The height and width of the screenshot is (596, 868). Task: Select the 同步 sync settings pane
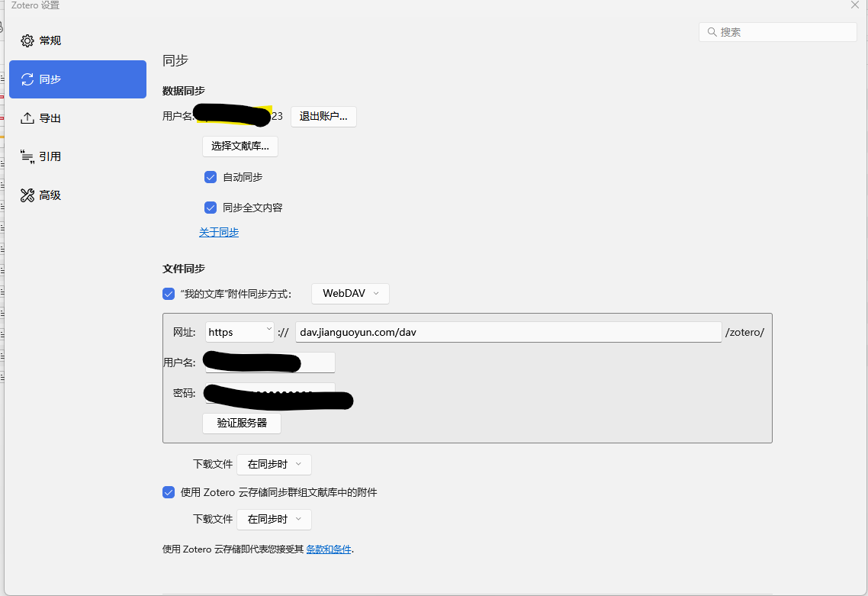(x=78, y=79)
